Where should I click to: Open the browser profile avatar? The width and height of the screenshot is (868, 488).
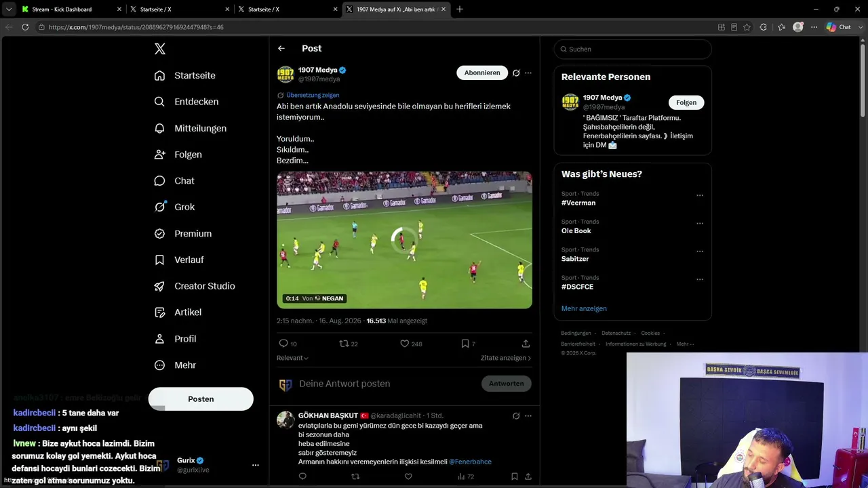tap(798, 27)
